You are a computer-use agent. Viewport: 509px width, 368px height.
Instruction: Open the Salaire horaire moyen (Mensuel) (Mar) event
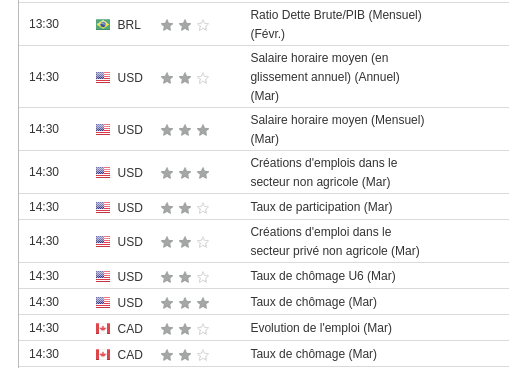pos(337,129)
